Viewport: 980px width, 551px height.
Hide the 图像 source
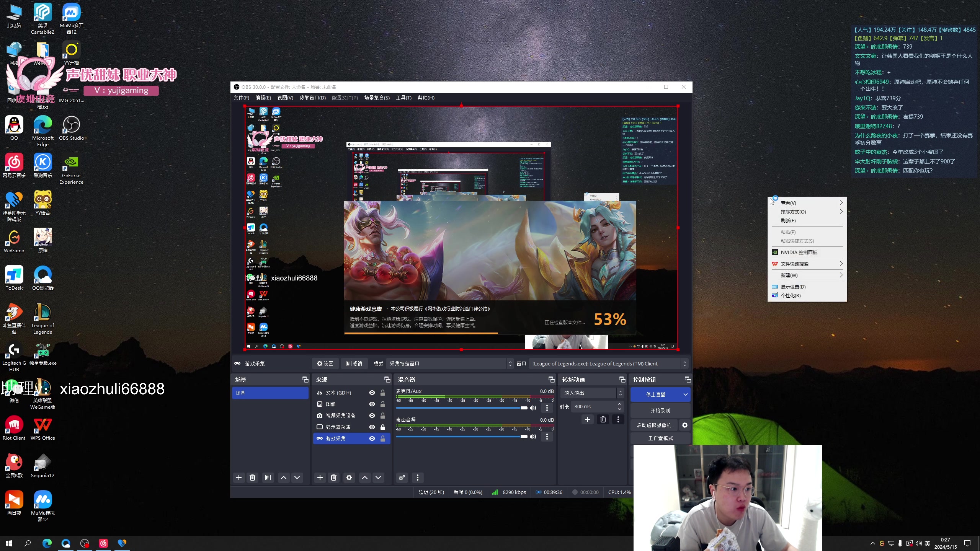click(372, 404)
